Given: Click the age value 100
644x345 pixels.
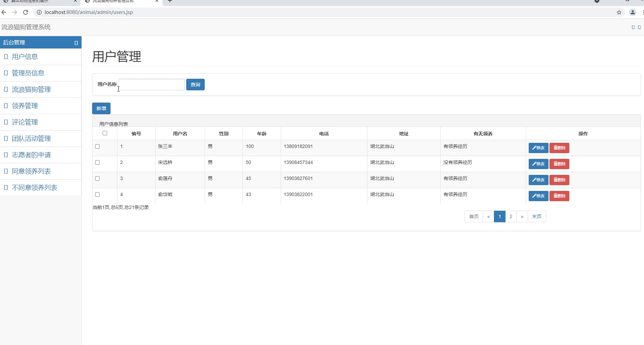Looking at the screenshot, I should point(250,147).
